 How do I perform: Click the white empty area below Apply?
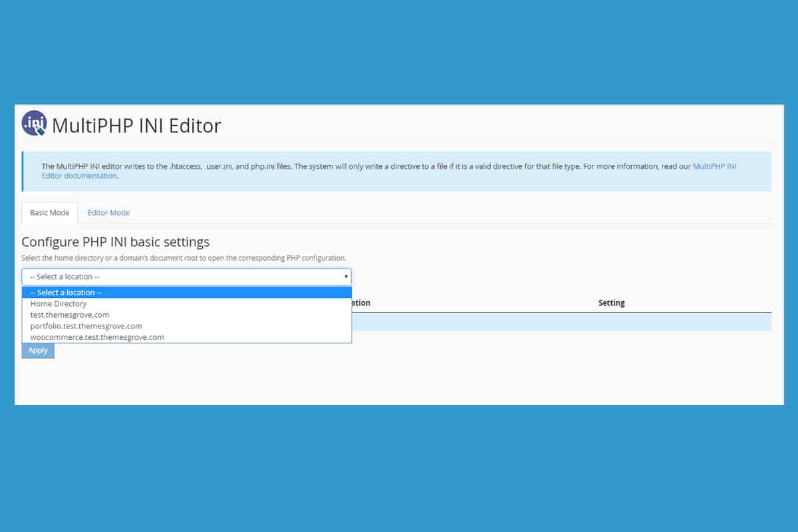point(399,379)
